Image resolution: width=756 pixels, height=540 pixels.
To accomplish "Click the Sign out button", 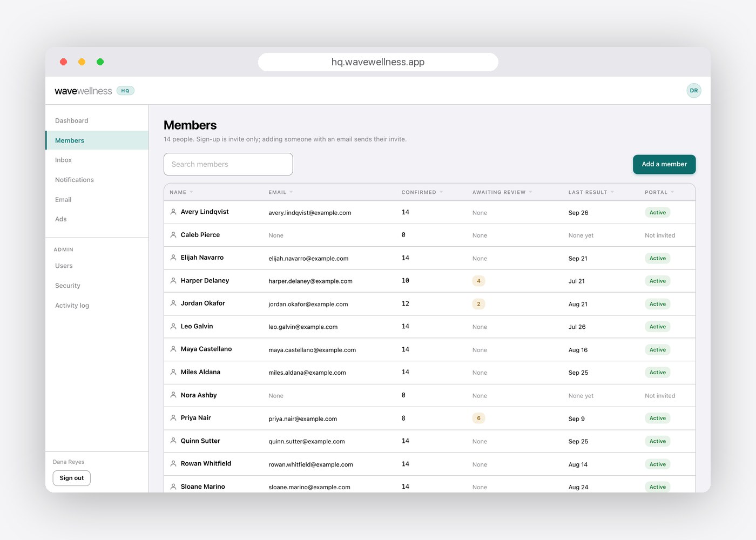I will pyautogui.click(x=72, y=478).
